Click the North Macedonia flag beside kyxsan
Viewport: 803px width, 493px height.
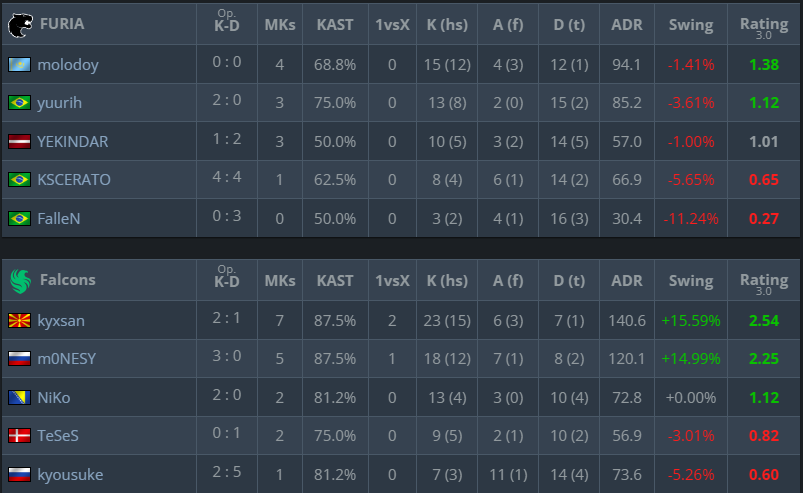tap(19, 321)
